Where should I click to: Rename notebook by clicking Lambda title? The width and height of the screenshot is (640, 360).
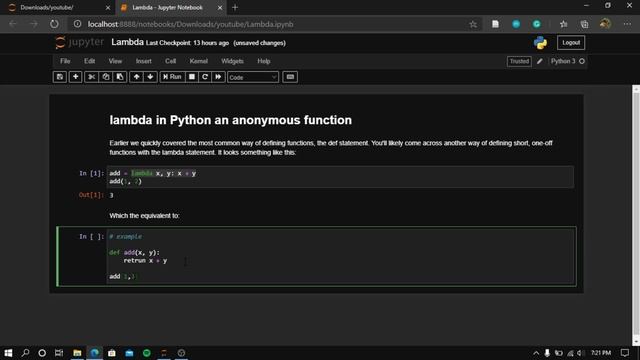pos(127,42)
